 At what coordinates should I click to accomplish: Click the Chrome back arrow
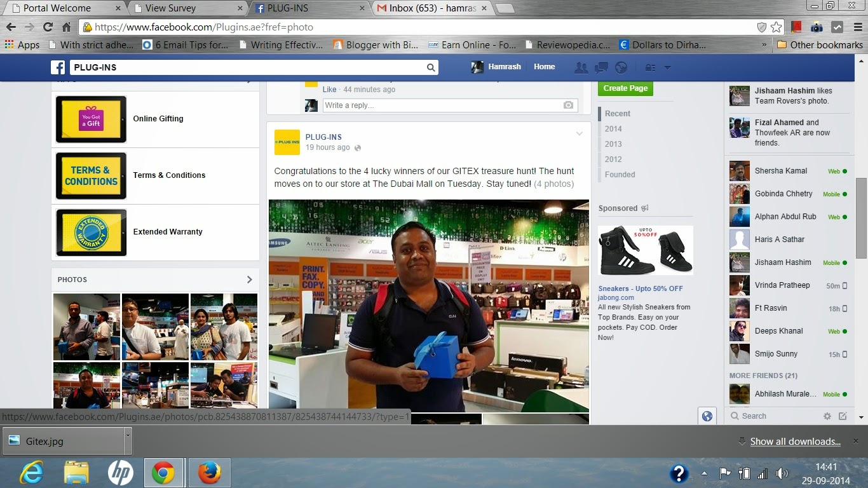coord(11,27)
